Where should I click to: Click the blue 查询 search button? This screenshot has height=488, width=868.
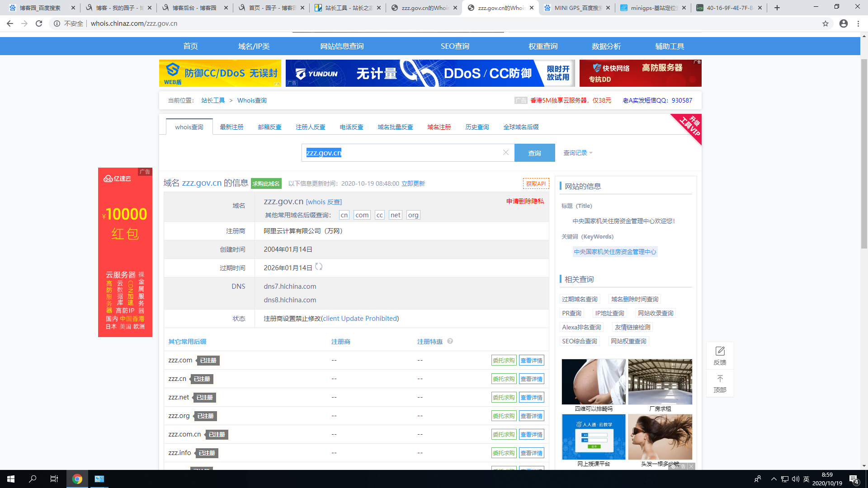(x=534, y=153)
